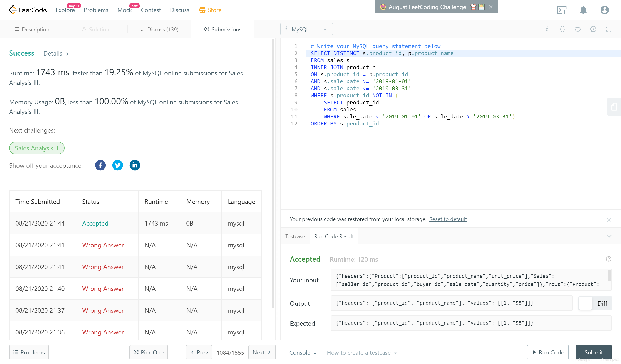Image resolution: width=621 pixels, height=364 pixels.
Task: Click the format code braces icon
Action: 562,29
